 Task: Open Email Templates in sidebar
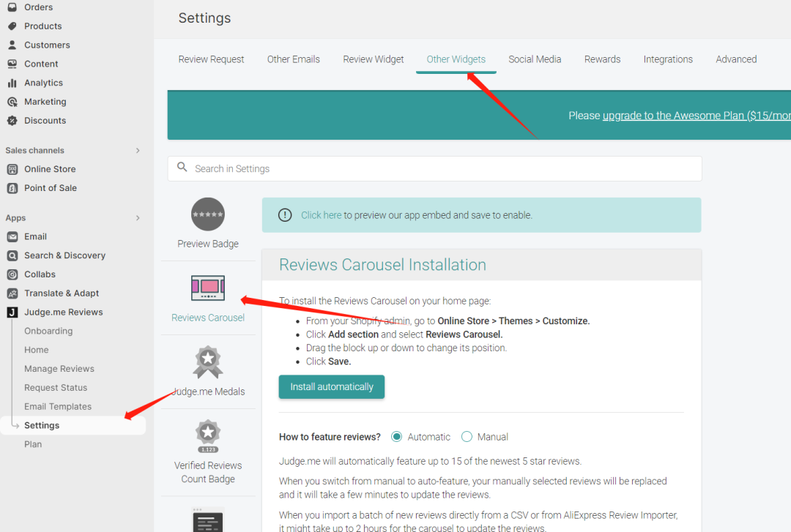(58, 406)
